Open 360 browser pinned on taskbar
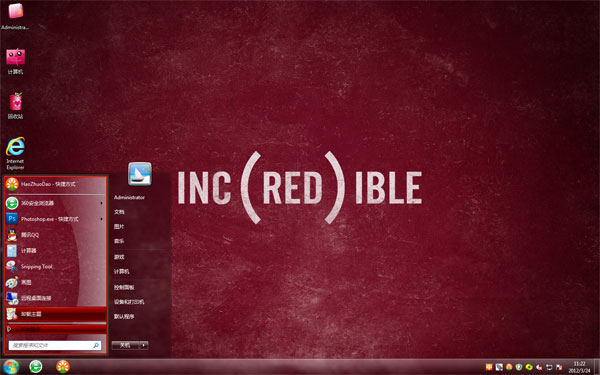 click(36, 367)
